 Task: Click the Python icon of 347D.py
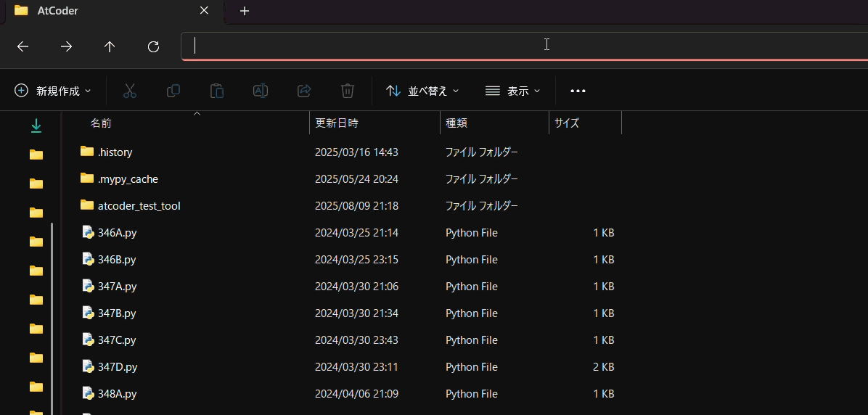pos(88,366)
